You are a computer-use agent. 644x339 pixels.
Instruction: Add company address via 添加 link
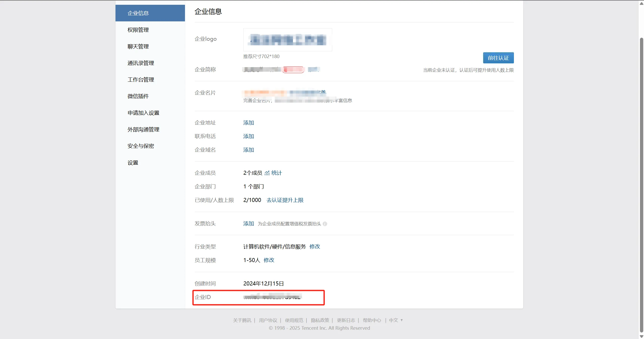tap(248, 123)
